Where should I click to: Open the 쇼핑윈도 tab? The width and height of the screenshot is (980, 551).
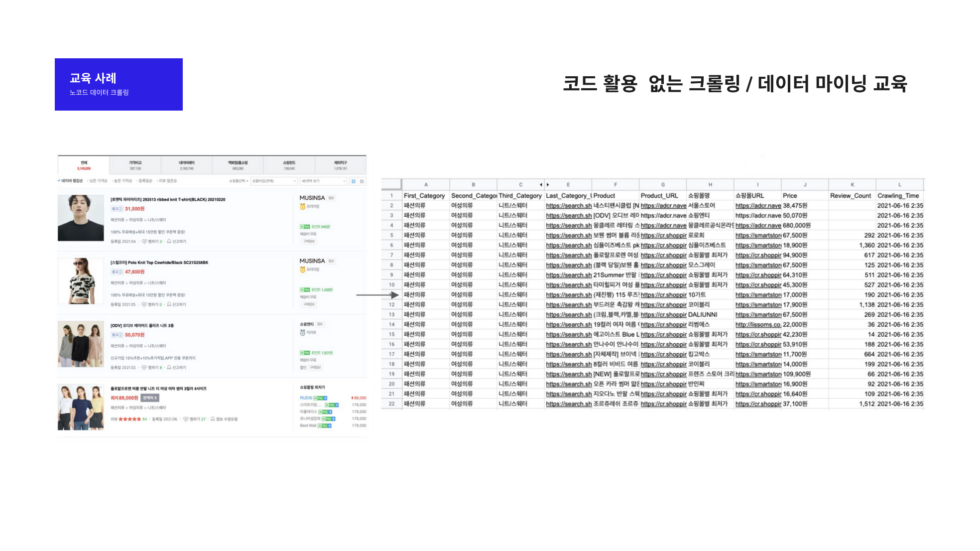click(289, 165)
